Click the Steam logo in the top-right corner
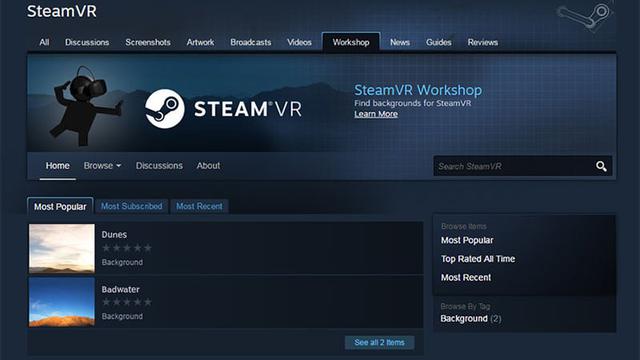Image resolution: width=640 pixels, height=360 pixels. [x=584, y=16]
